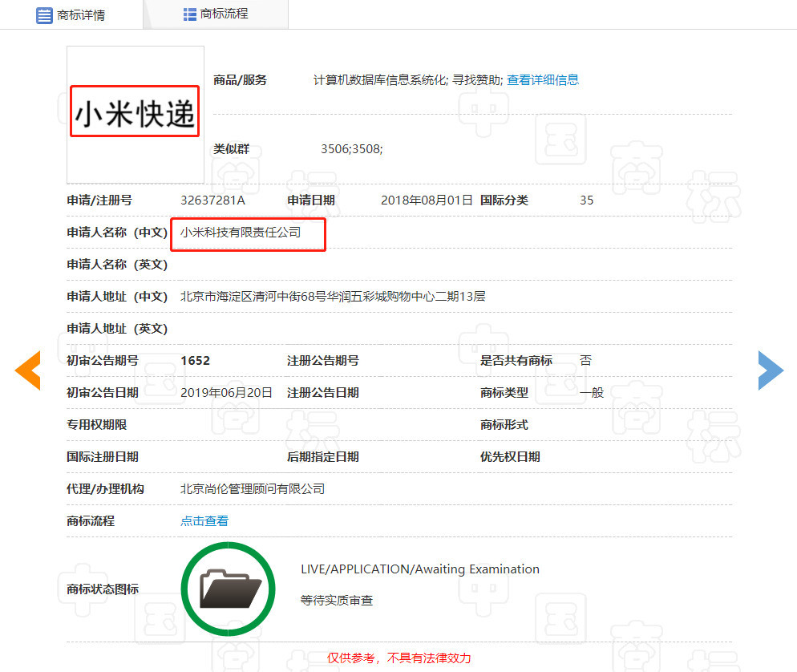Select the applicant address starting with 北京市海淀区
This screenshot has height=672, width=797.
[333, 297]
